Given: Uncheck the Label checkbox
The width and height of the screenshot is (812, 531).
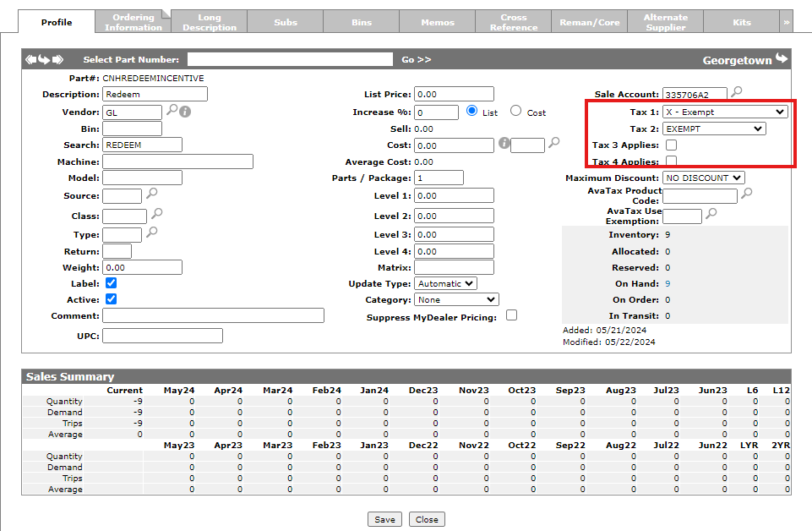Looking at the screenshot, I should click(111, 283).
